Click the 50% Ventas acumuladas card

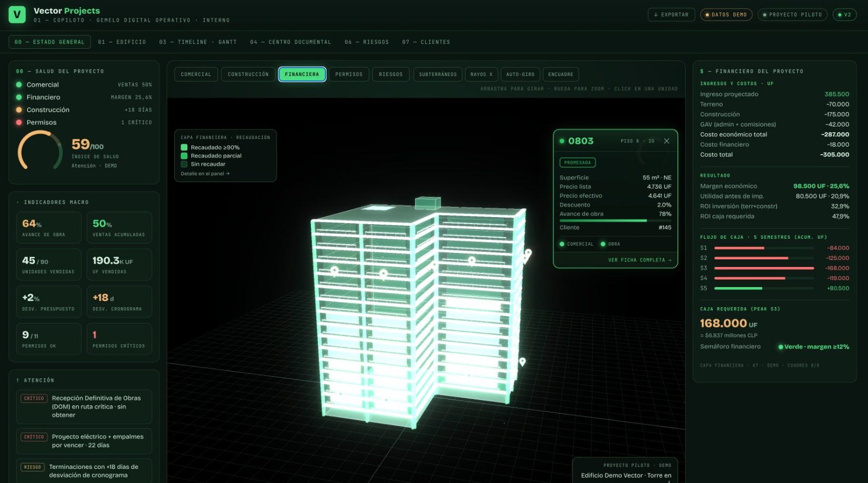click(119, 227)
